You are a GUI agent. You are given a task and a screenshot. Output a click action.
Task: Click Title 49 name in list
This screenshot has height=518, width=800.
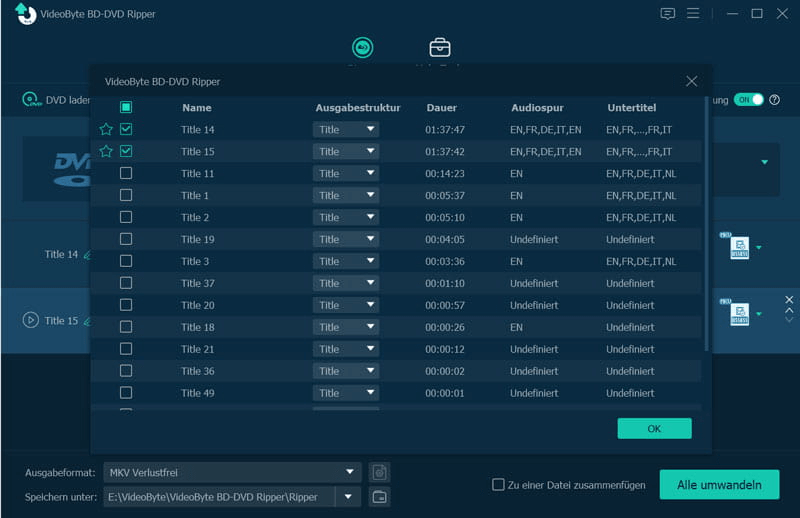pyautogui.click(x=197, y=393)
